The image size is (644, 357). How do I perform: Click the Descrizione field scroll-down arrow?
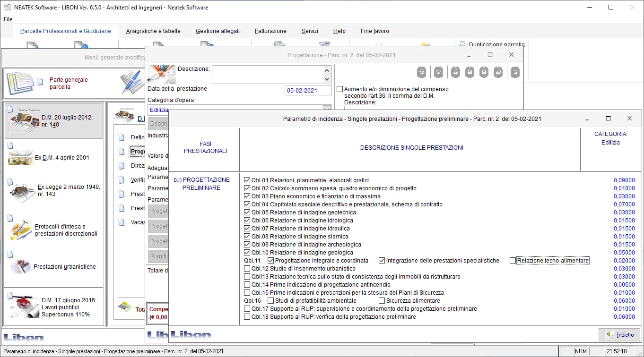tap(327, 79)
